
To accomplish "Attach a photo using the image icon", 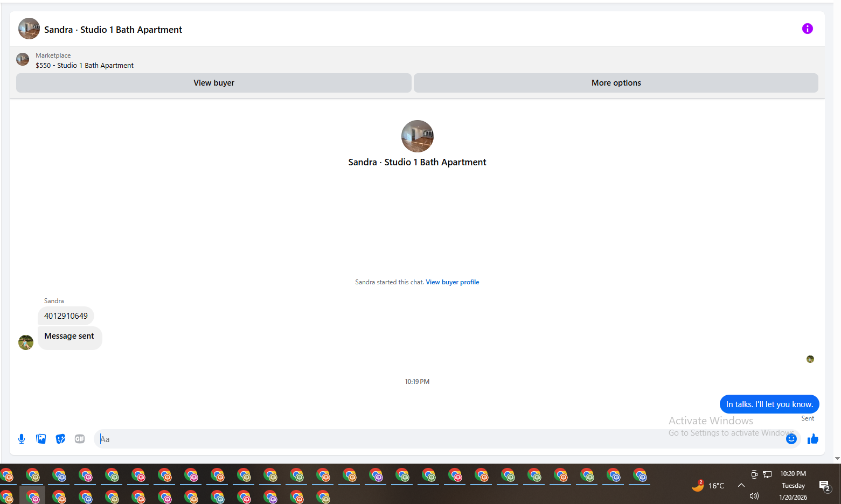I will 41,439.
